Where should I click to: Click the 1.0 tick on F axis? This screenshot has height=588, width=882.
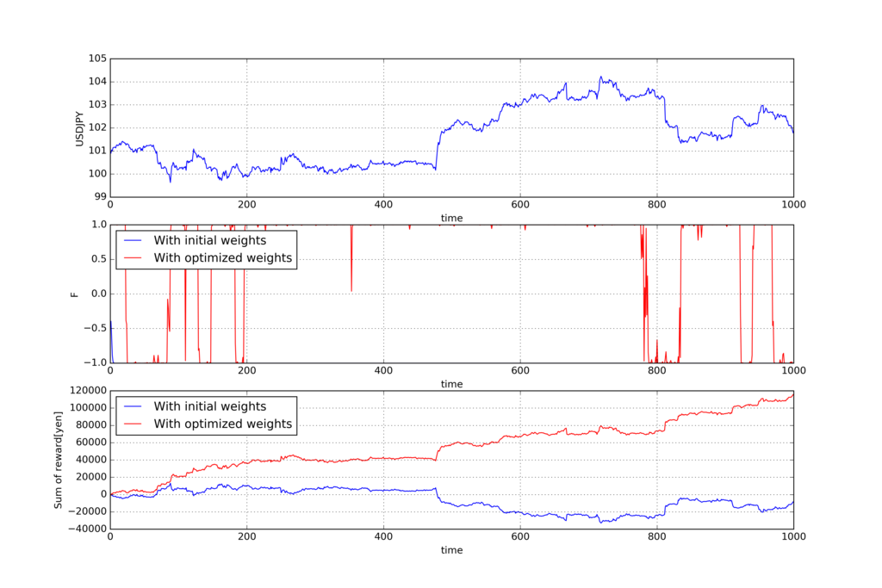coord(99,225)
